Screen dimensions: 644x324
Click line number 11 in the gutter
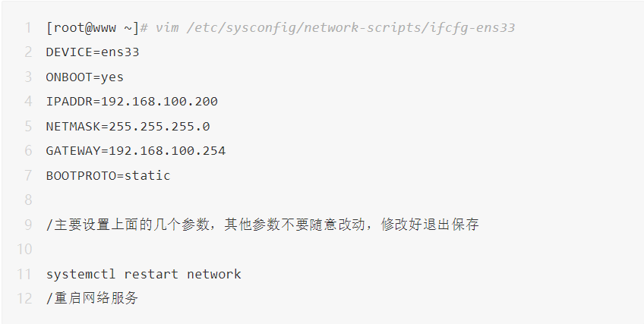(x=25, y=274)
